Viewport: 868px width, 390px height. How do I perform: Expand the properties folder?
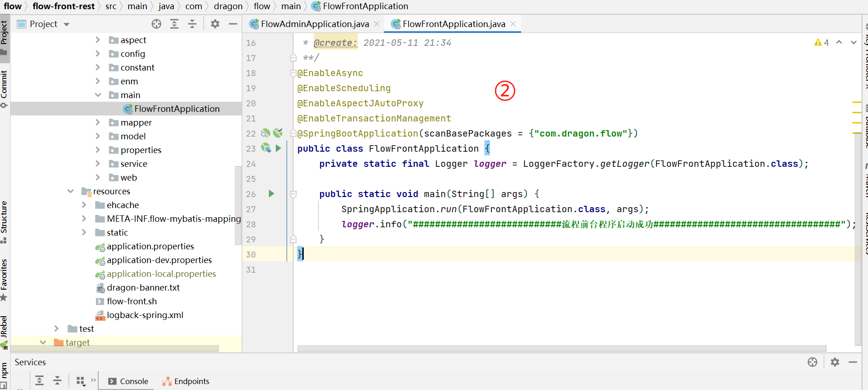pos(98,150)
